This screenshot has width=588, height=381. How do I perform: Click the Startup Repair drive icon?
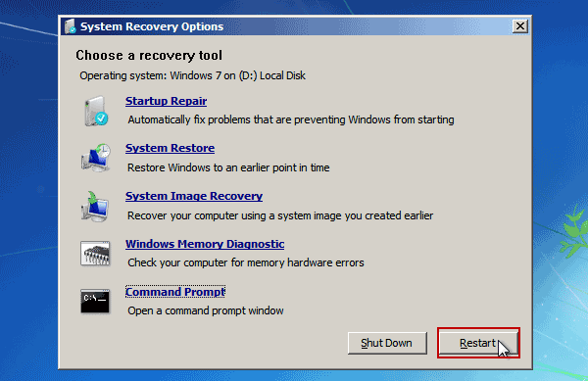96,112
